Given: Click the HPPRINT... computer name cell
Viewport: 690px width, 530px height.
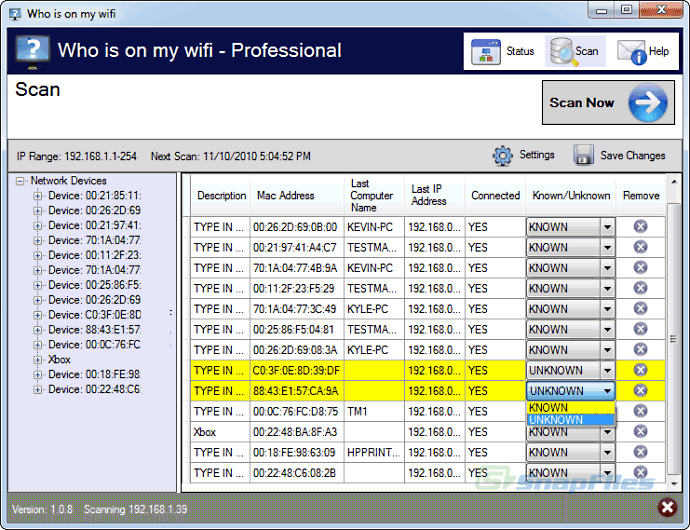Looking at the screenshot, I should (x=374, y=452).
